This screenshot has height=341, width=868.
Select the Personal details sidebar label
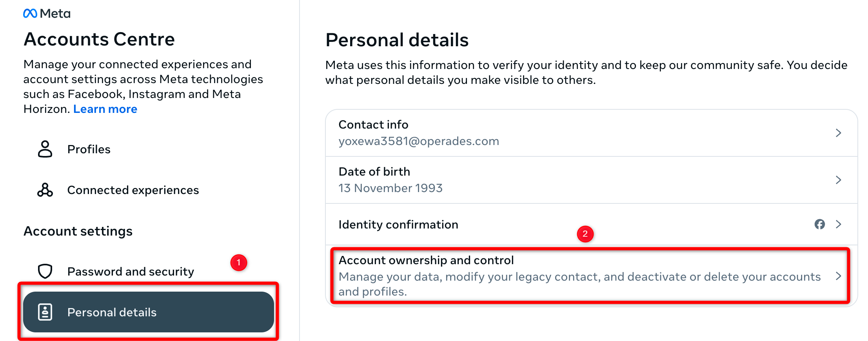(112, 312)
